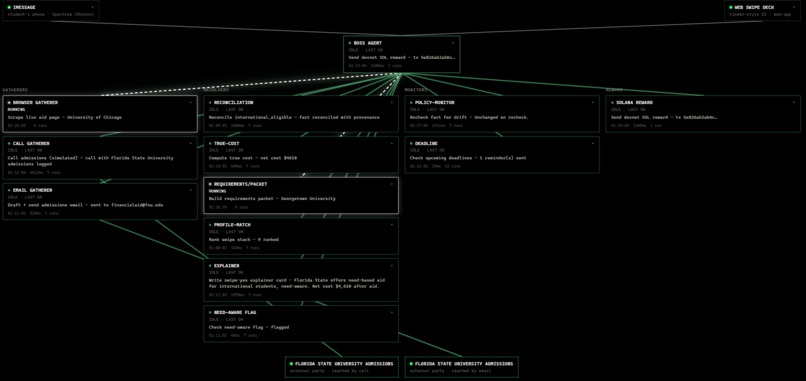
Task: Click the Explainer status dot
Action: pos(210,265)
